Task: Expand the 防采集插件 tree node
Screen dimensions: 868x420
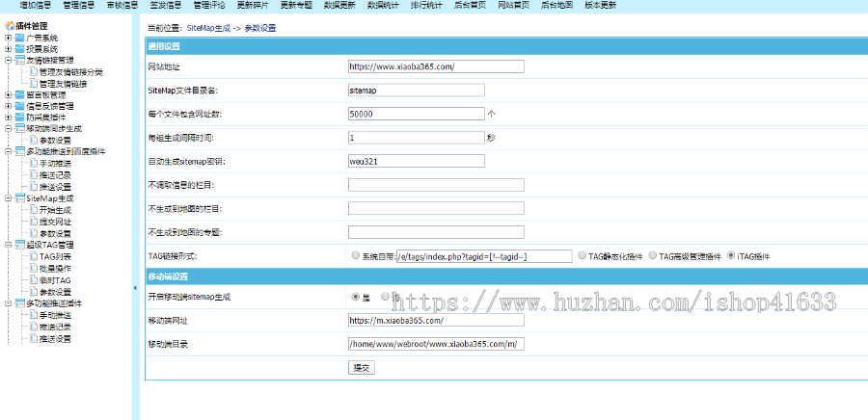Action: 9,118
